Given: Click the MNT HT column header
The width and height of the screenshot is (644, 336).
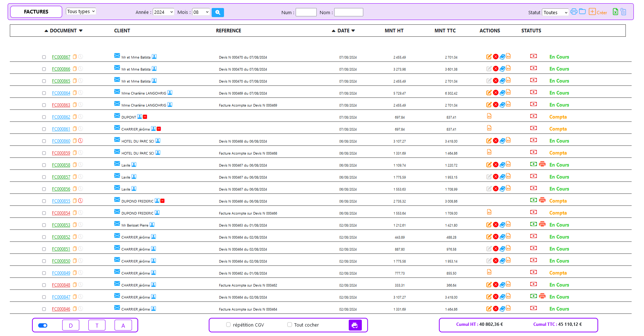Looking at the screenshot, I should (394, 31).
